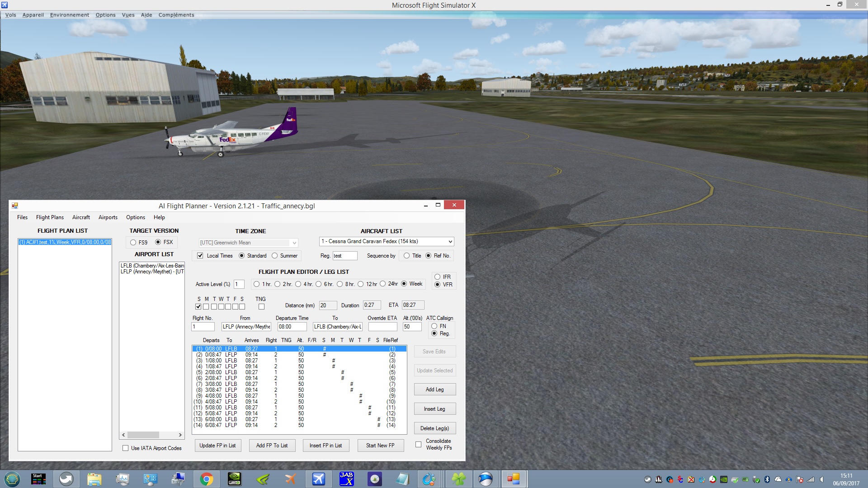The image size is (868, 488).
Task: Open the Compléments menu in Flight Simulator
Action: click(176, 15)
